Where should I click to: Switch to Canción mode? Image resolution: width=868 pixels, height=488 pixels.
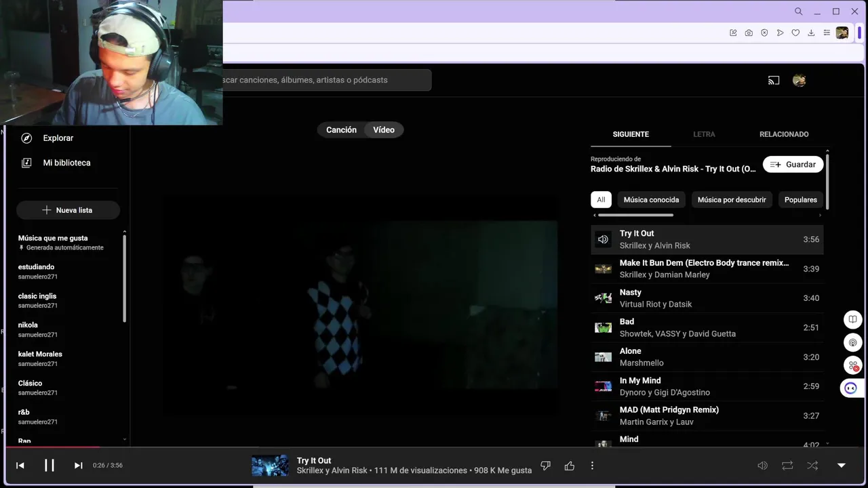coord(341,130)
